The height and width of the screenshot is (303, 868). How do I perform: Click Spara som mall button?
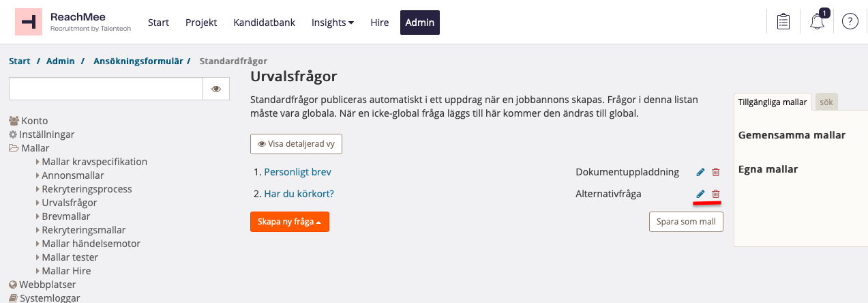click(x=686, y=222)
